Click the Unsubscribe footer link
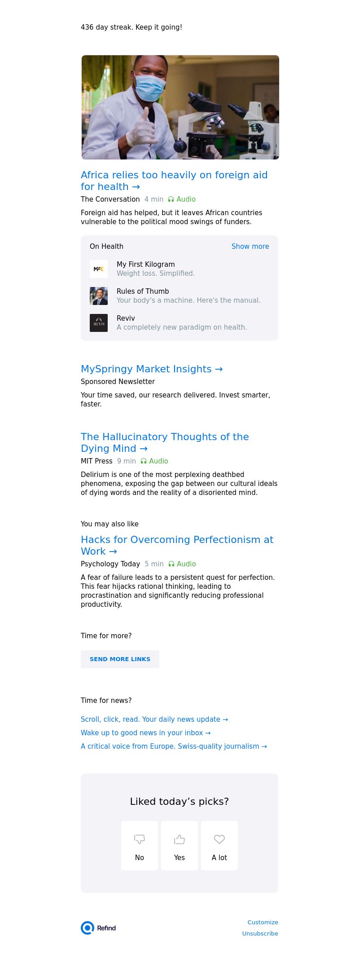The image size is (359, 980). (x=260, y=933)
